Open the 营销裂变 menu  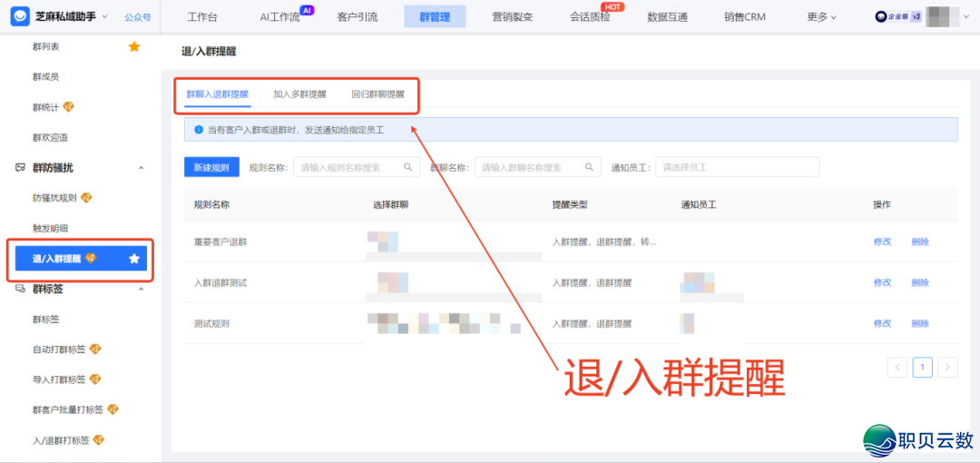coord(513,17)
